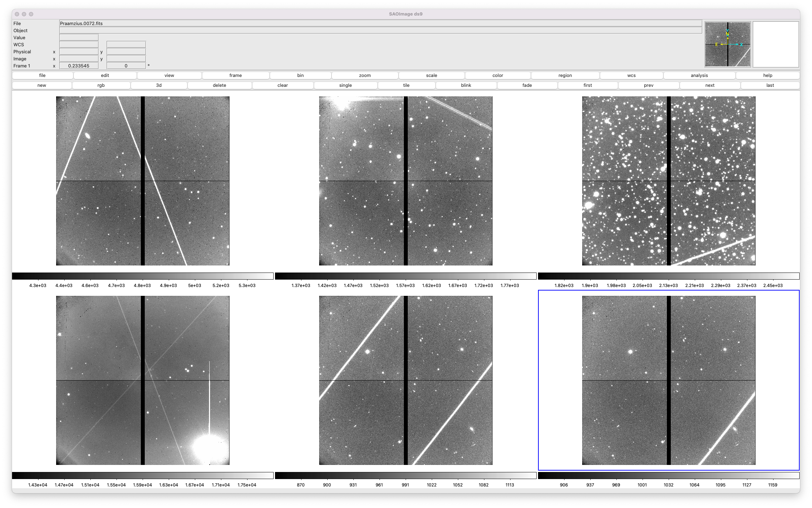
Task: Open the color menu
Action: 497,75
